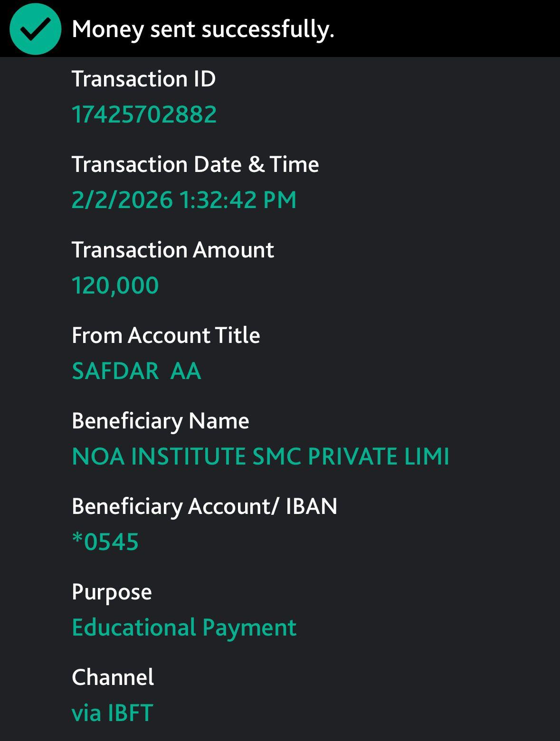Image resolution: width=560 pixels, height=741 pixels.
Task: Click the Beneficiary Name label
Action: click(x=161, y=421)
